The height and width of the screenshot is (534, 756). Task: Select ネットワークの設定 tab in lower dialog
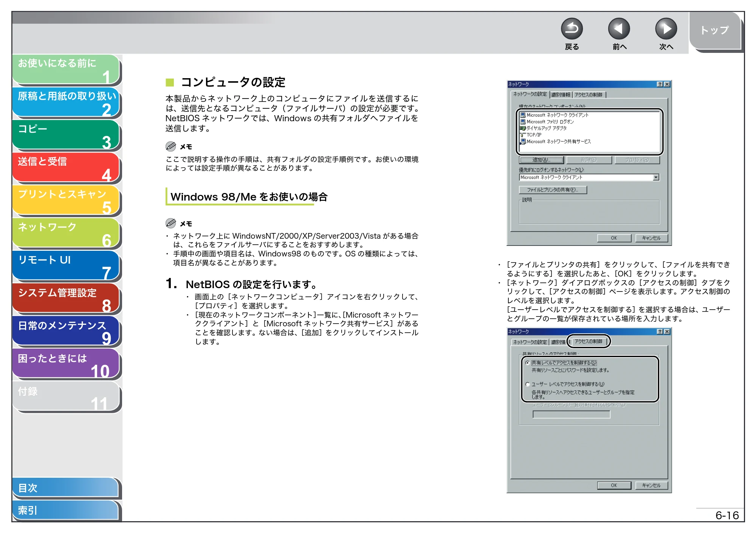click(x=530, y=342)
